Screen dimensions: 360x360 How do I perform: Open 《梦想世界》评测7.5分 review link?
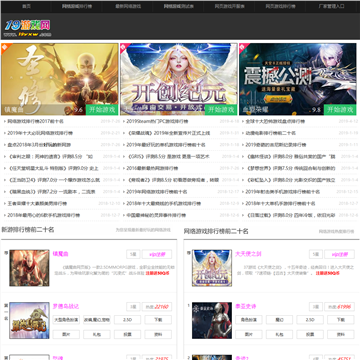290,168
